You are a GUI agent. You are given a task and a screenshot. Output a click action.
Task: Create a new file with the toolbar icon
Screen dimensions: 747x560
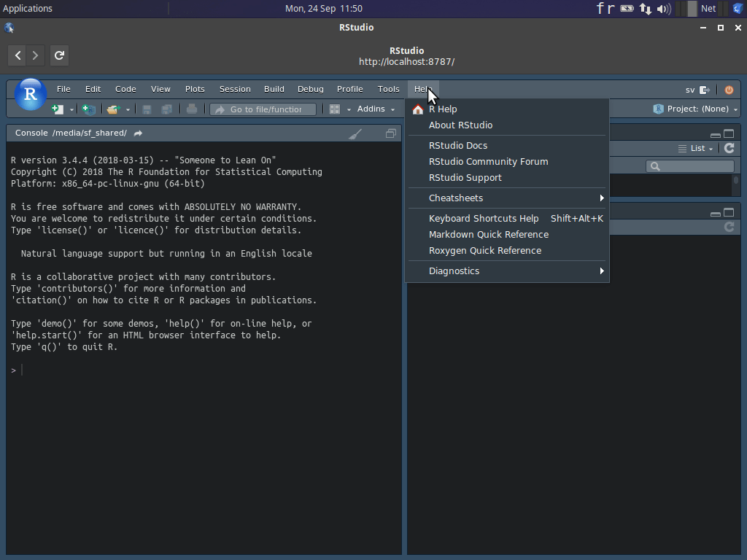(x=58, y=109)
